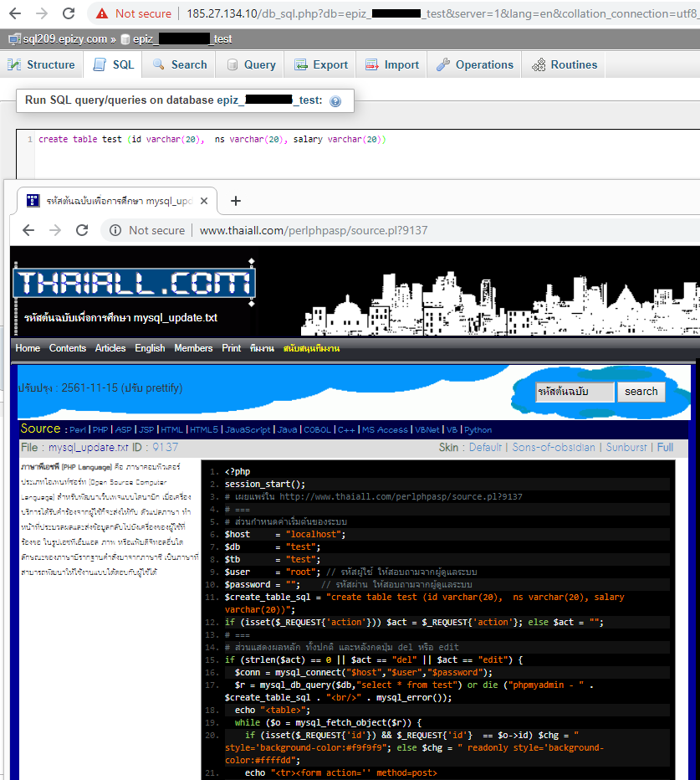
Task: Click the help icon beside Run SQL query
Action: [x=335, y=100]
